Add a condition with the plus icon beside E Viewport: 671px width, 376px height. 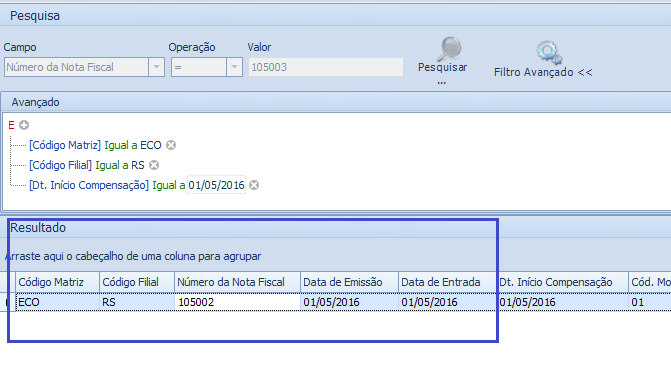24,125
